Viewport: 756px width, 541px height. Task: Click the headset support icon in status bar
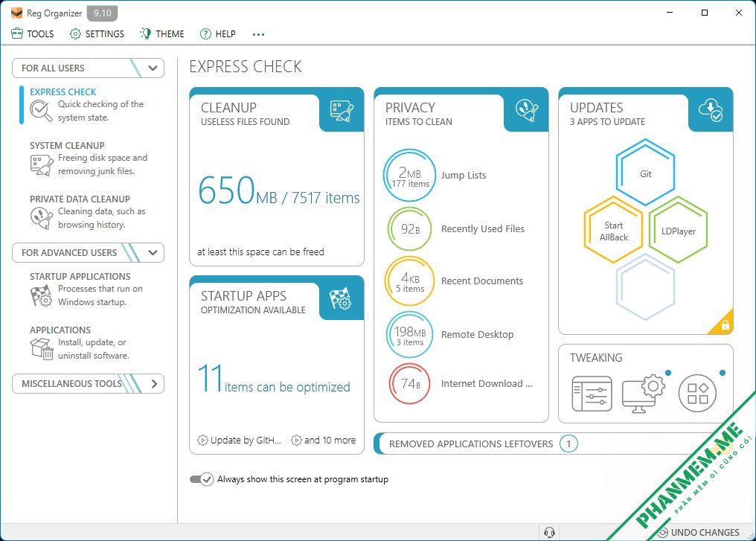[x=549, y=532]
